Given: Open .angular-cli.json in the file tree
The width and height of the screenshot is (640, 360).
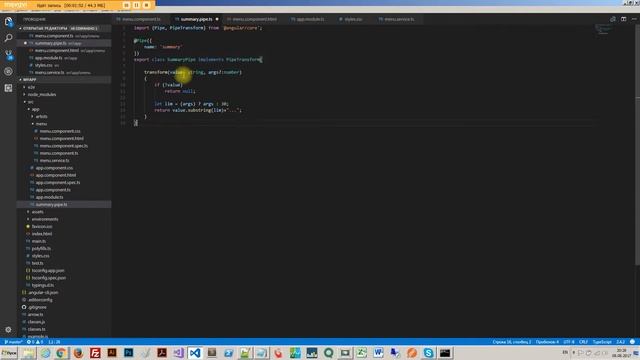Looking at the screenshot, I should [43, 293].
